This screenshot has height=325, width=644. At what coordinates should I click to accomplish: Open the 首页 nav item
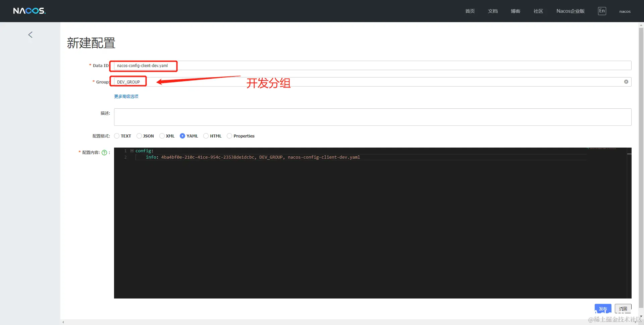tap(470, 11)
